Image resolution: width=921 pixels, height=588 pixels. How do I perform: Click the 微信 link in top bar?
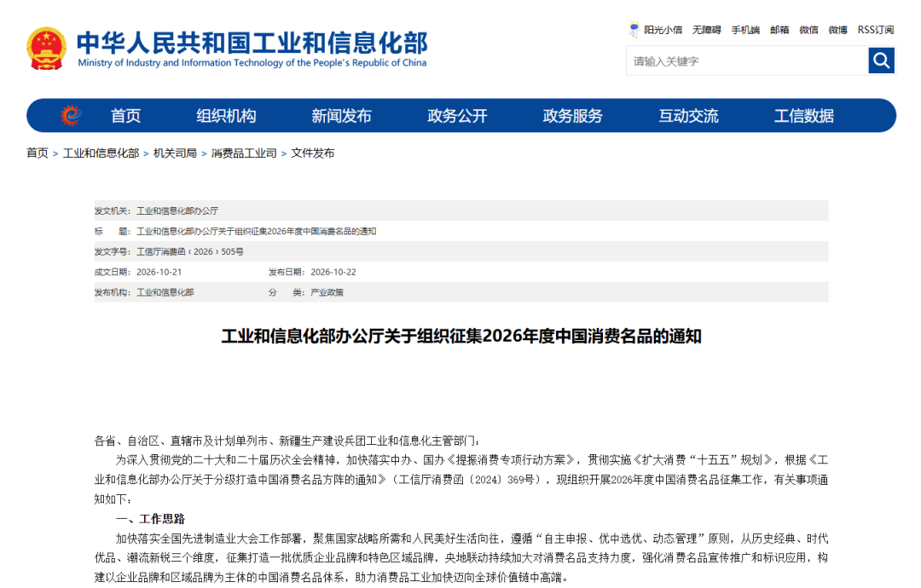pos(808,30)
